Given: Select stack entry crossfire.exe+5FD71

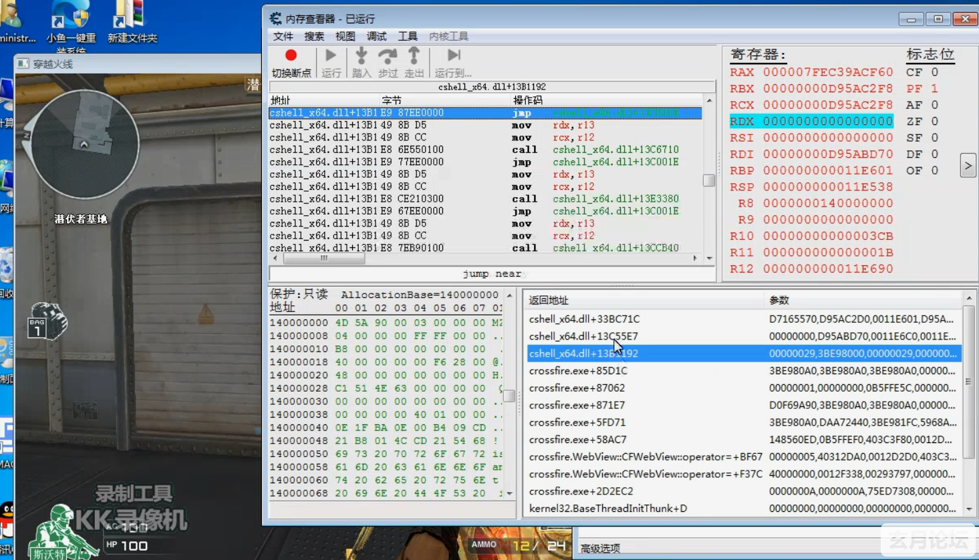Looking at the screenshot, I should (743, 422).
